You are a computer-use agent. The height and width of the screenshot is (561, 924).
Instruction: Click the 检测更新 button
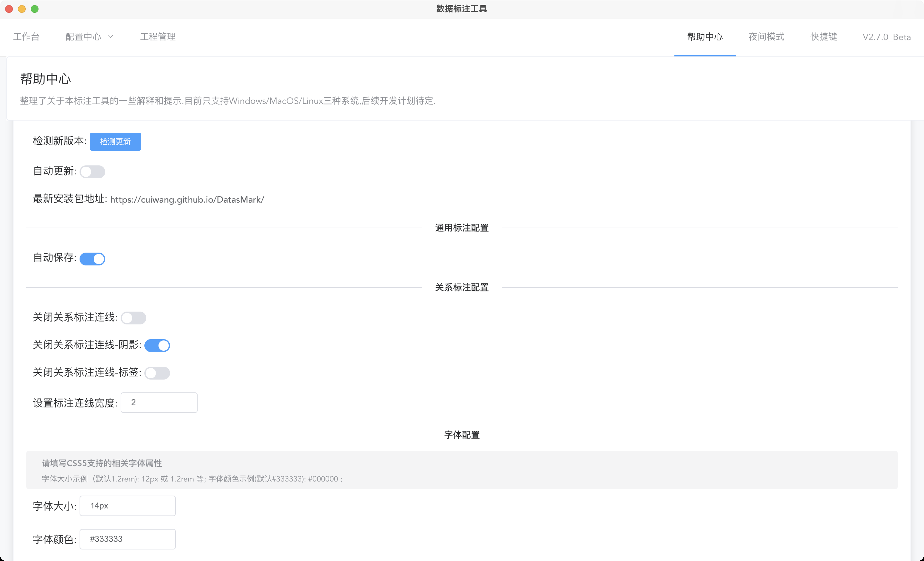[115, 142]
